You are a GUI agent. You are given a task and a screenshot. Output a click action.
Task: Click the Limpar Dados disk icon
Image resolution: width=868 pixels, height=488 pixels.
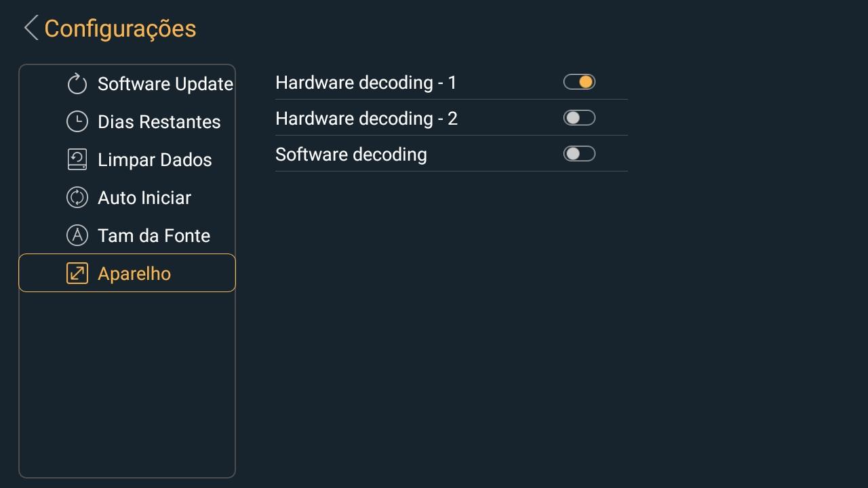click(x=77, y=160)
